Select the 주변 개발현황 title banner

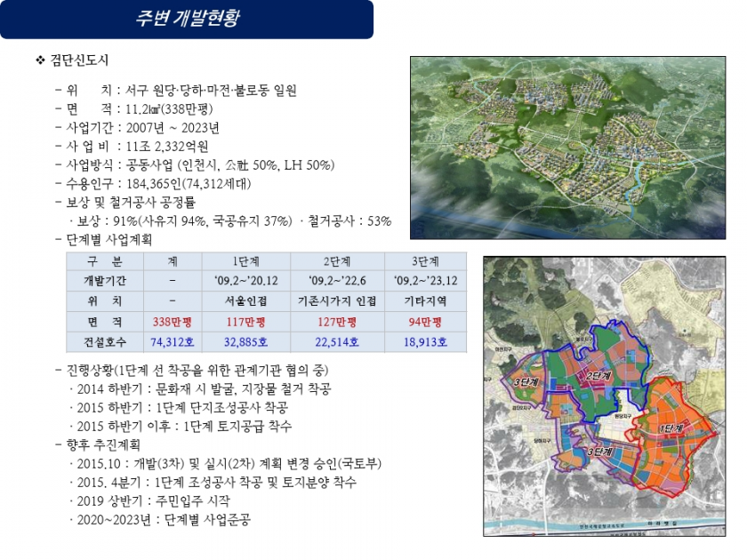pyautogui.click(x=187, y=19)
